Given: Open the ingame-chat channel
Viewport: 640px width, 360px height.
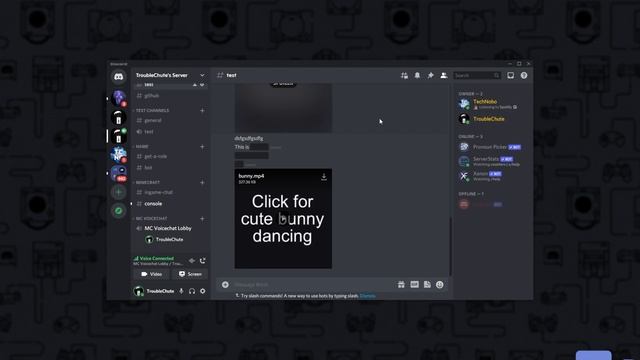Looking at the screenshot, I should click(x=170, y=192).
